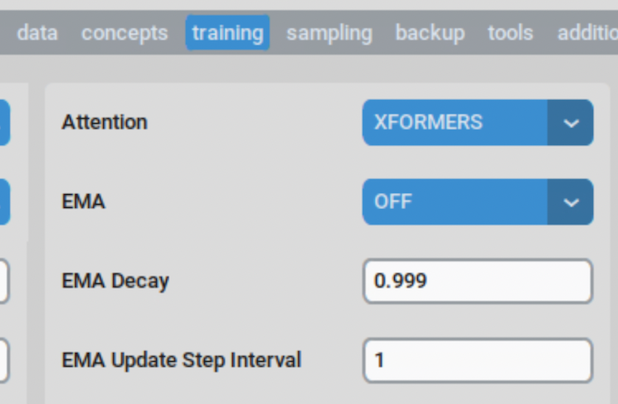618x404 pixels.
Task: Open the backup tab
Action: (x=430, y=33)
